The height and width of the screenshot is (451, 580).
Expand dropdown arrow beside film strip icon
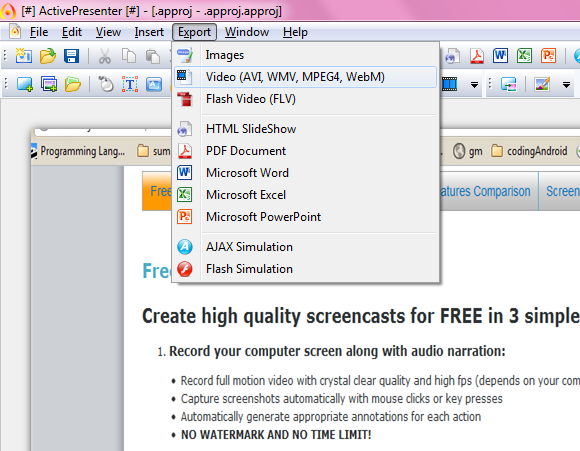point(474,85)
